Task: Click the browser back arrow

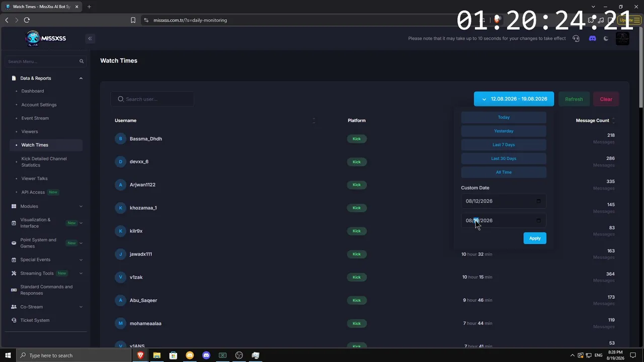Action: pyautogui.click(x=7, y=20)
